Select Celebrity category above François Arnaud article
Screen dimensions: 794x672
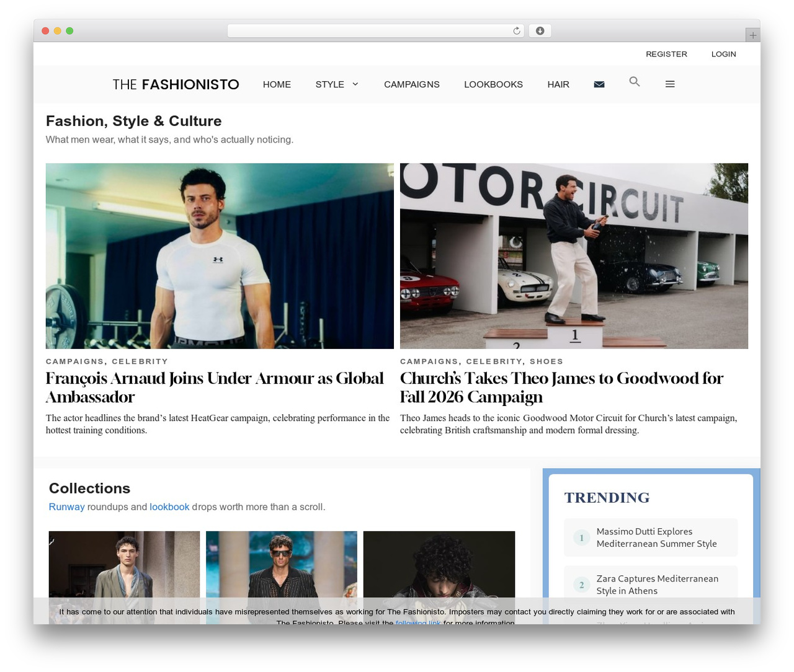click(x=140, y=361)
